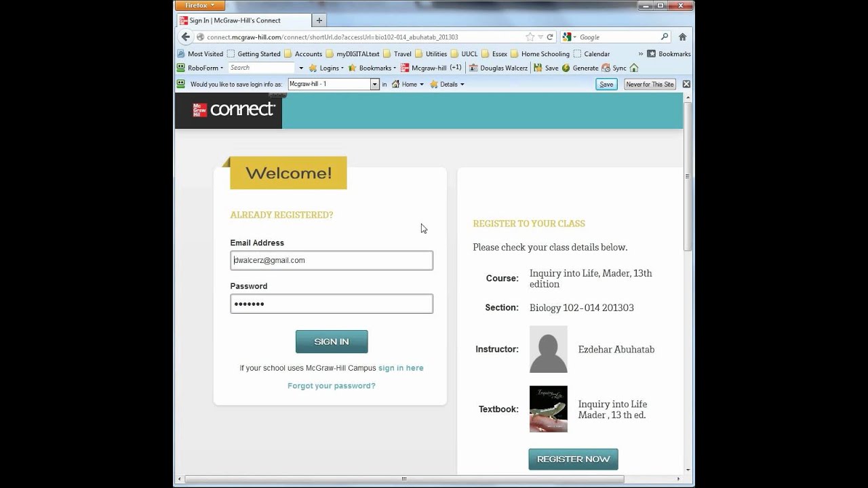868x488 pixels.
Task: Click the Email Address input field
Action: pos(331,260)
